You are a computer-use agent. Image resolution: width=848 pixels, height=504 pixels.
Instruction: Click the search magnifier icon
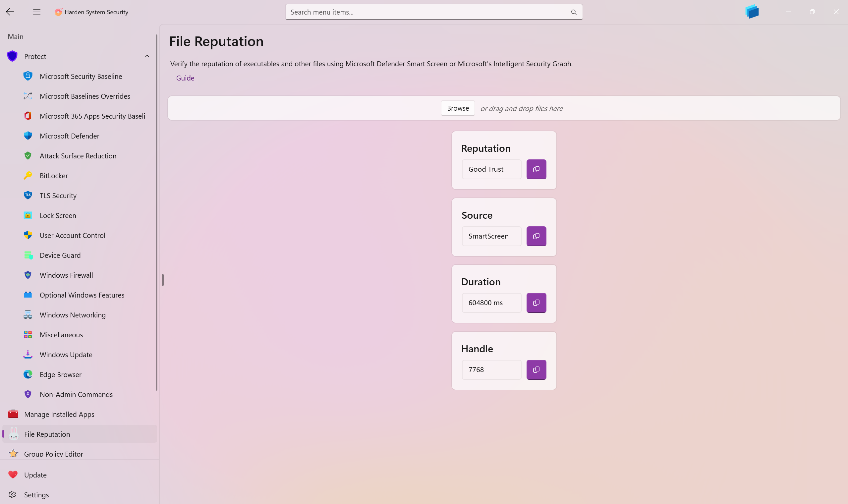click(574, 12)
